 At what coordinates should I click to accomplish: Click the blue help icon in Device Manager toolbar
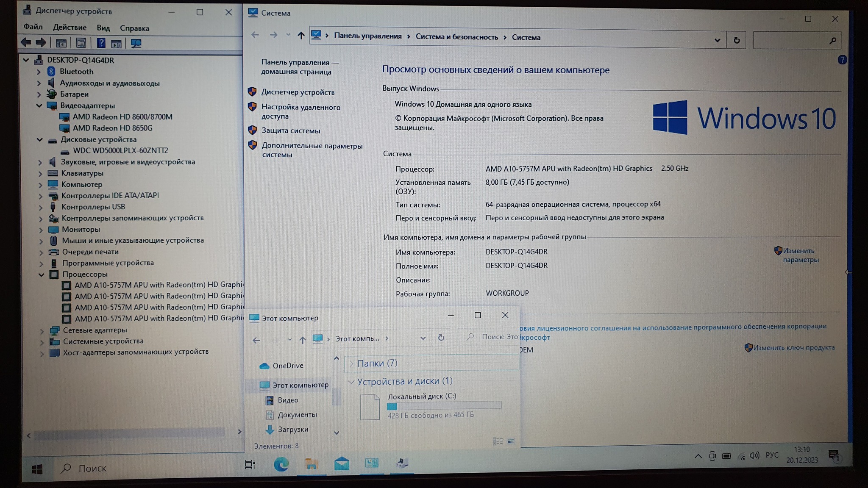click(101, 43)
